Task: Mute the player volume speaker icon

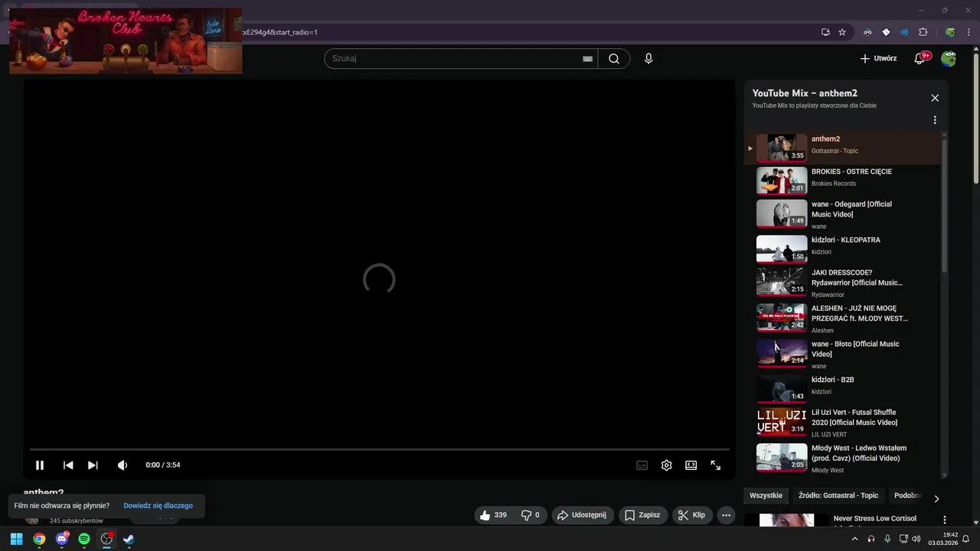Action: 122,465
